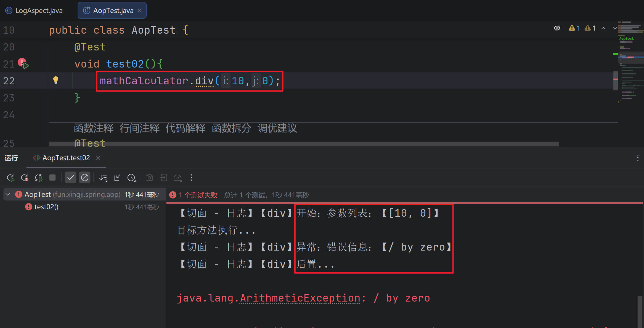The width and height of the screenshot is (644, 328).
Task: Click the editor horizontal scrollbar
Action: coord(304,144)
